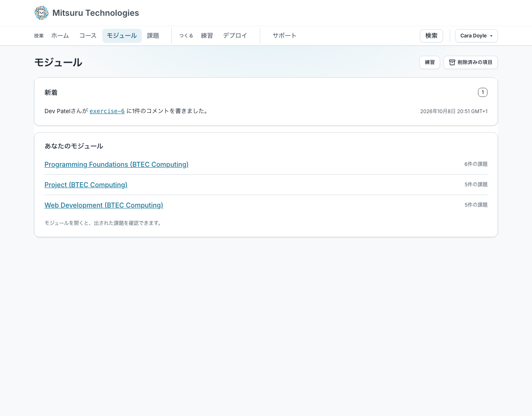This screenshot has width=532, height=416.
Task: Open Project (BTEC Computing) module
Action: pyautogui.click(x=86, y=185)
